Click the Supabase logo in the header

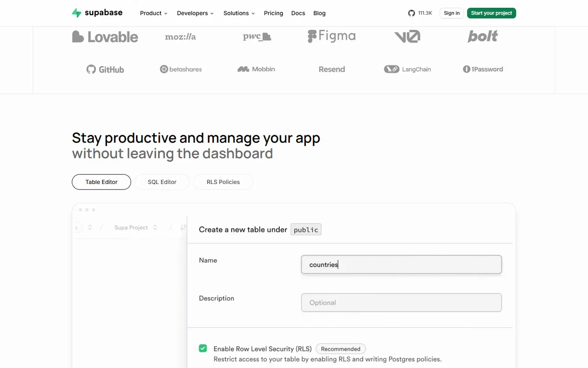97,13
